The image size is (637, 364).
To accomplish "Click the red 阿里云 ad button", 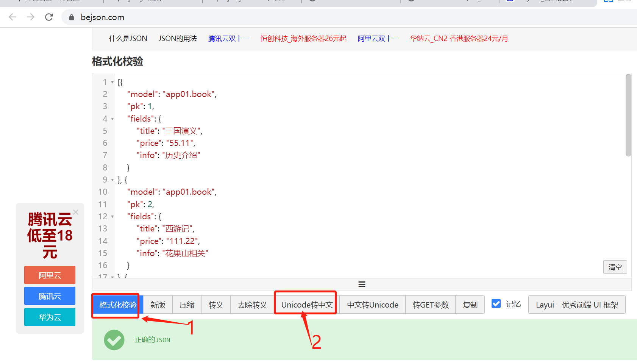I will [50, 275].
